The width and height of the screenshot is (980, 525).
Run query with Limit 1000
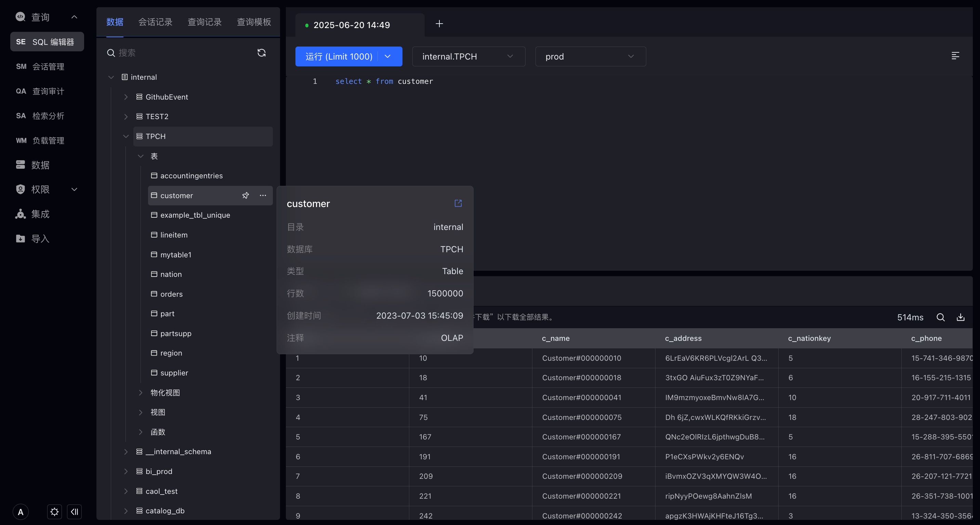(339, 56)
